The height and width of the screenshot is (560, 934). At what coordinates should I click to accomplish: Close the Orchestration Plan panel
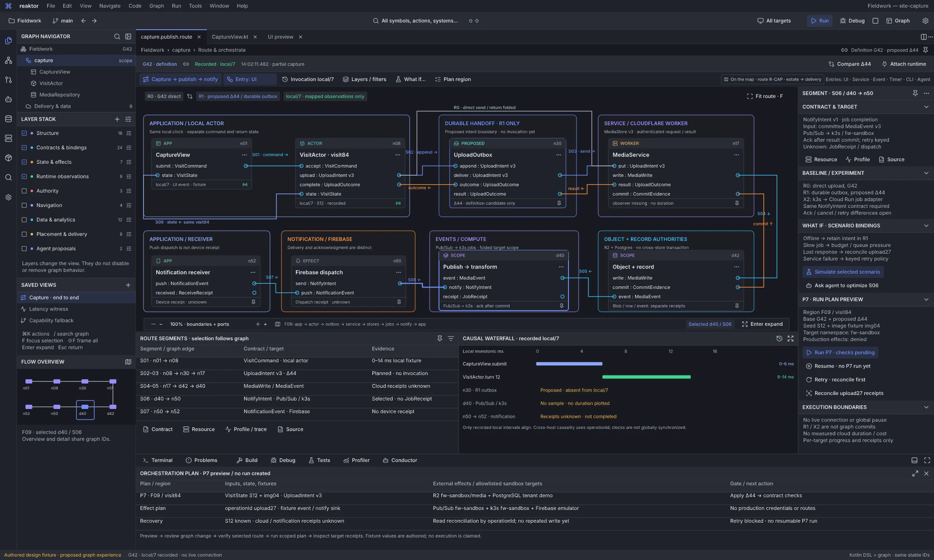[x=926, y=473]
